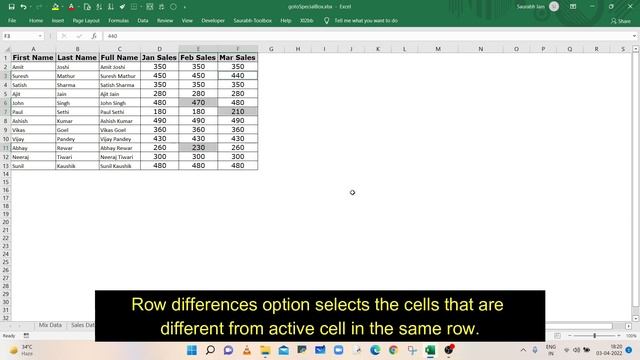This screenshot has height=360, width=640.
Task: Click the 'Full Name' header cell
Action: 120,58
